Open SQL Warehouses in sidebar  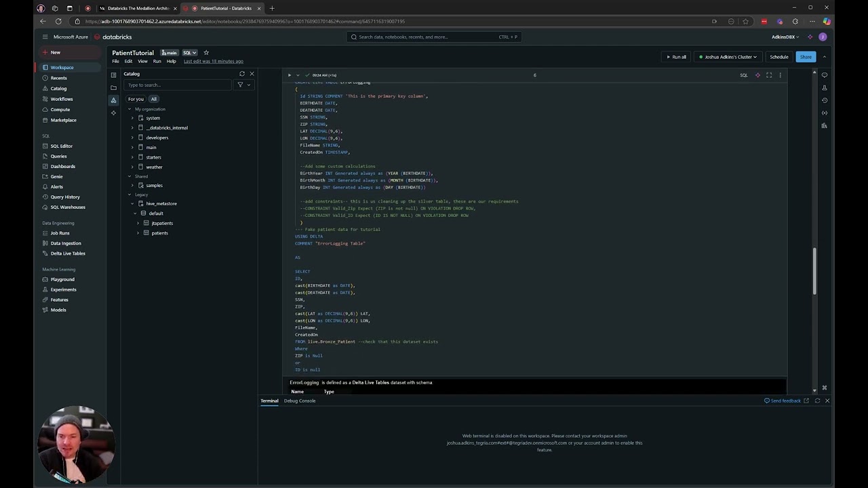tap(68, 207)
